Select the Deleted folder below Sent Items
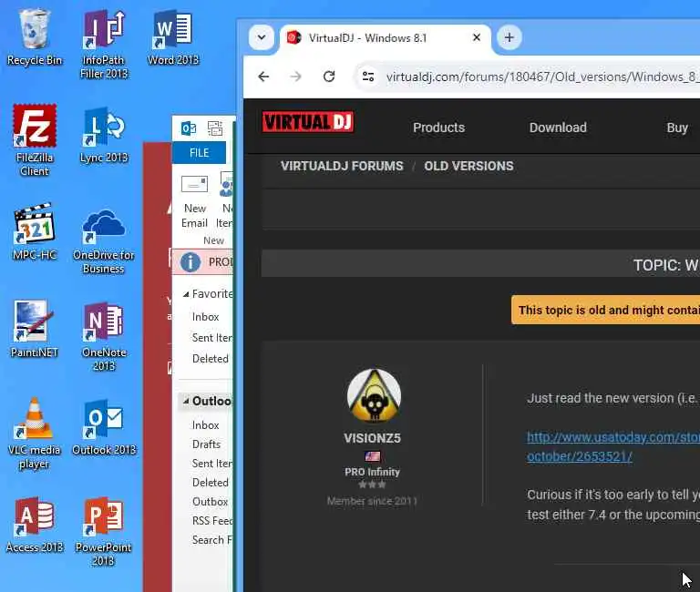Image resolution: width=700 pixels, height=592 pixels. (x=211, y=483)
